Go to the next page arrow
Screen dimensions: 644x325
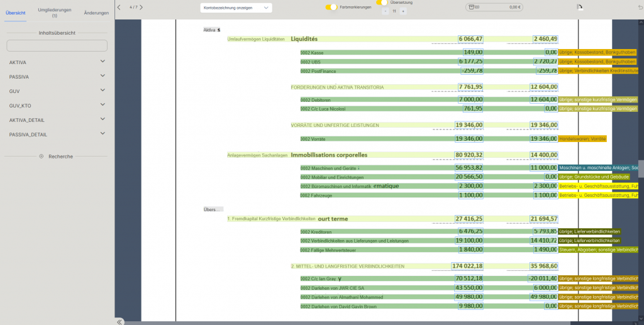(x=142, y=8)
